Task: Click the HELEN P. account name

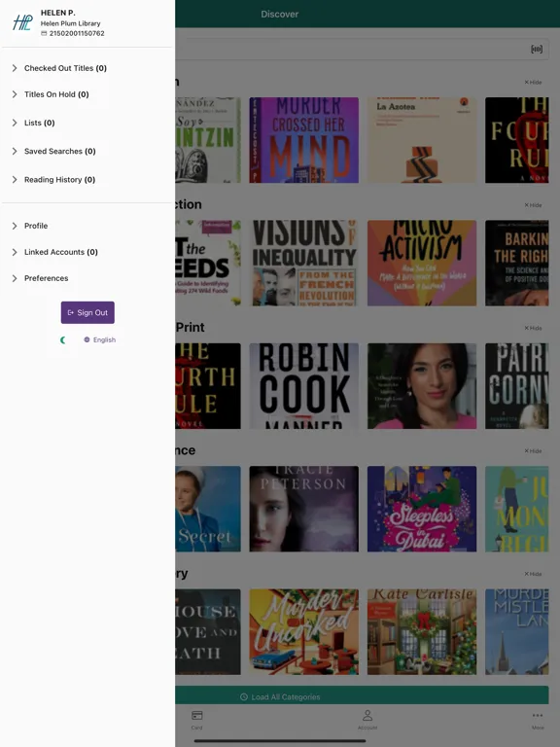Action: (x=58, y=13)
